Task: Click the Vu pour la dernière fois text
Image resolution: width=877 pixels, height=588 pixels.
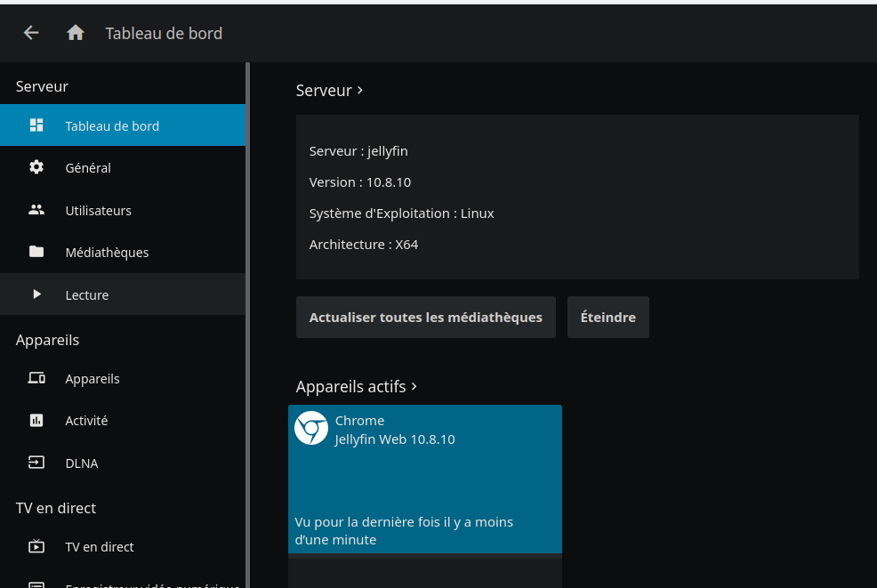Action: point(404,531)
